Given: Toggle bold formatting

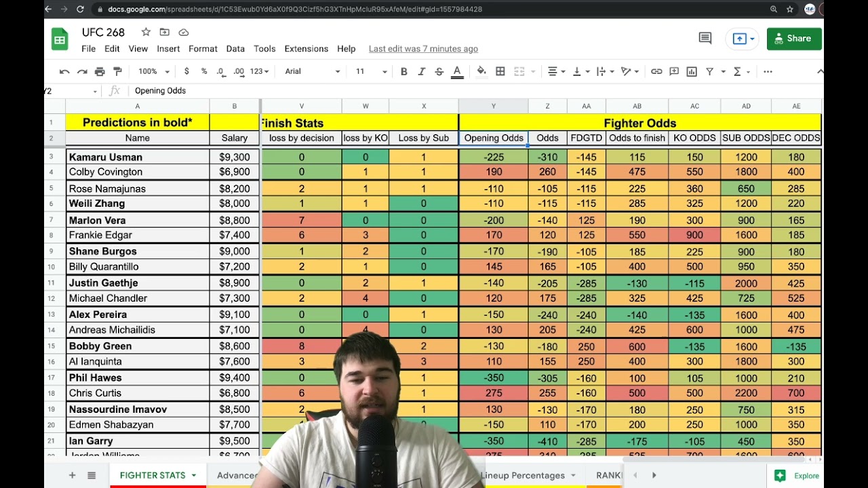Looking at the screenshot, I should [x=404, y=71].
